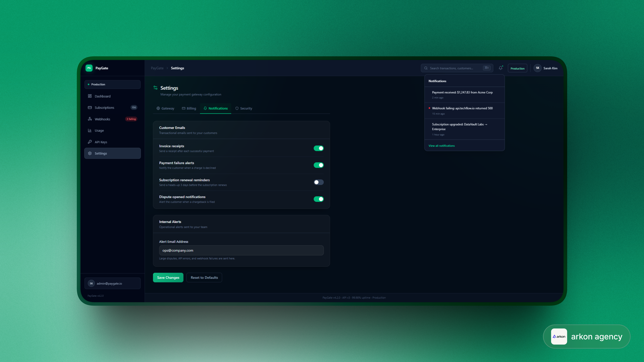
Task: Open Subscriptions in the sidebar
Action: click(113, 107)
